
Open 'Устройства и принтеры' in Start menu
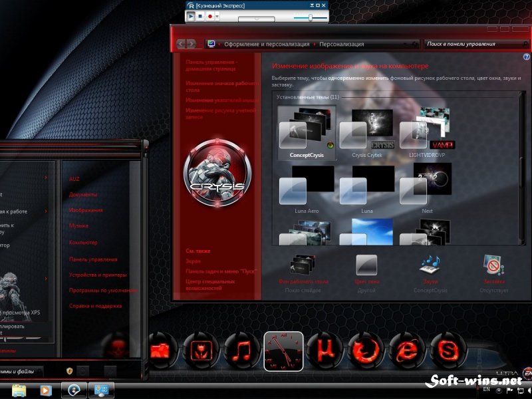[x=98, y=275]
